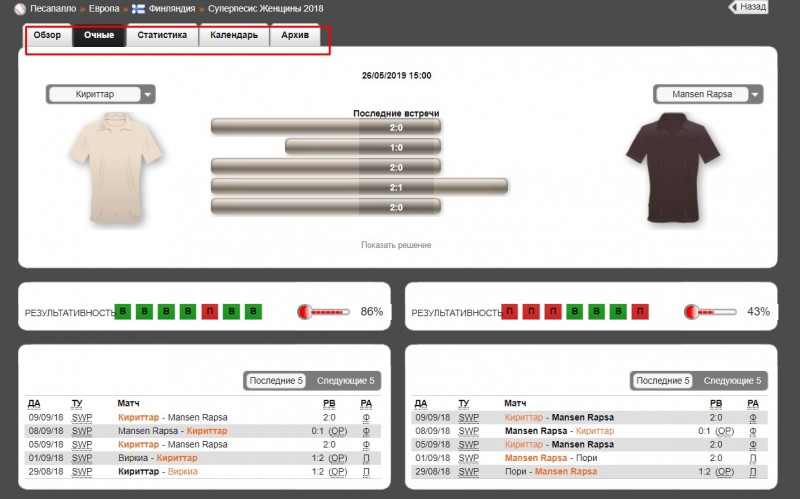The width and height of the screenshot is (800, 499).
Task: Click the Европа breadcrumb link
Action: 104,9
